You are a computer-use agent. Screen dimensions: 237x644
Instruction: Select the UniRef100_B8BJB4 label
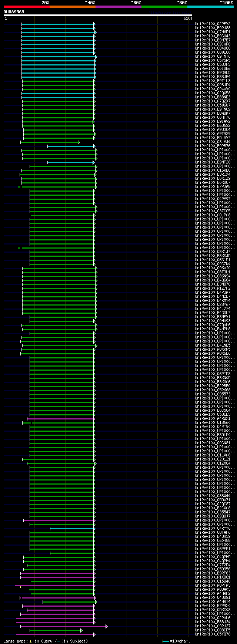(x=213, y=77)
